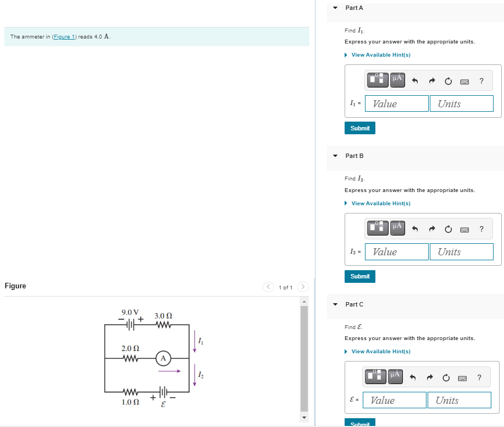Reset the Part B answer box

pyautogui.click(x=448, y=229)
